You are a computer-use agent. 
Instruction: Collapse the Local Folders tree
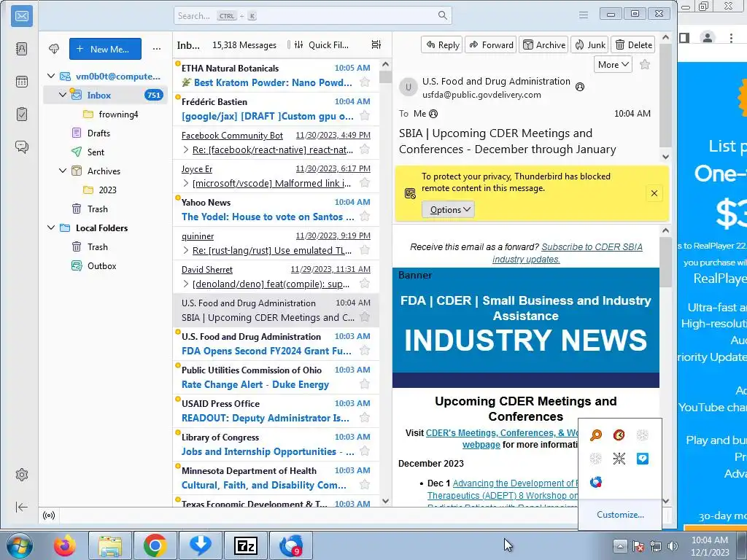tap(51, 227)
